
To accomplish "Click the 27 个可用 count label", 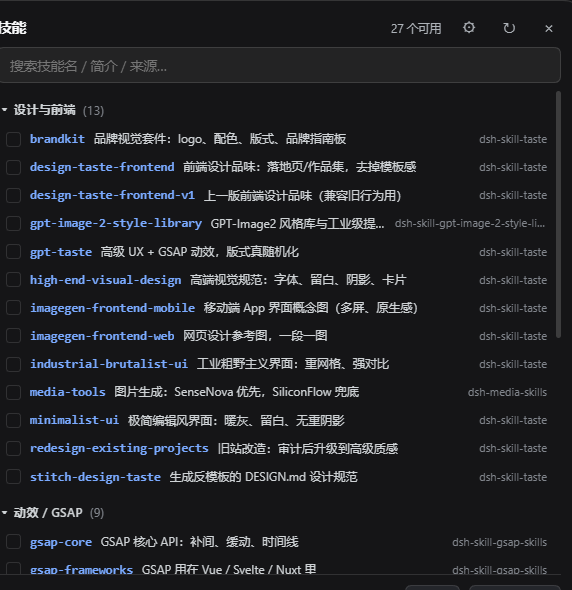I will pyautogui.click(x=416, y=29).
